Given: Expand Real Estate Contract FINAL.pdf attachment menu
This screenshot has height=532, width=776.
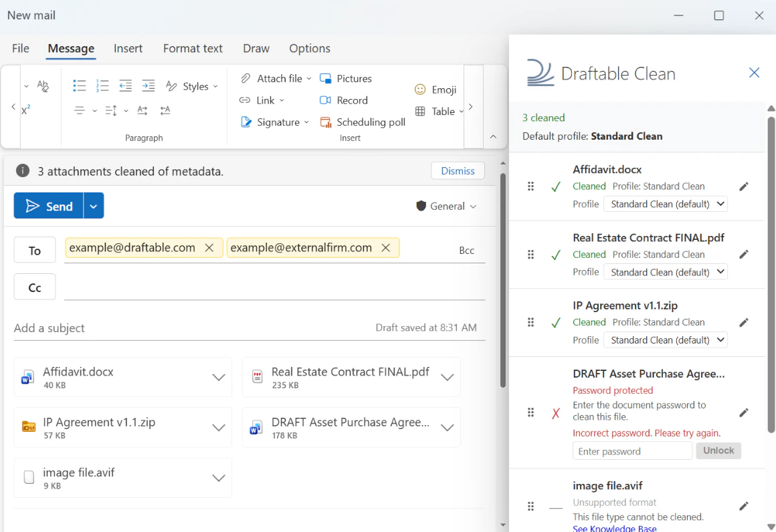Looking at the screenshot, I should point(447,377).
